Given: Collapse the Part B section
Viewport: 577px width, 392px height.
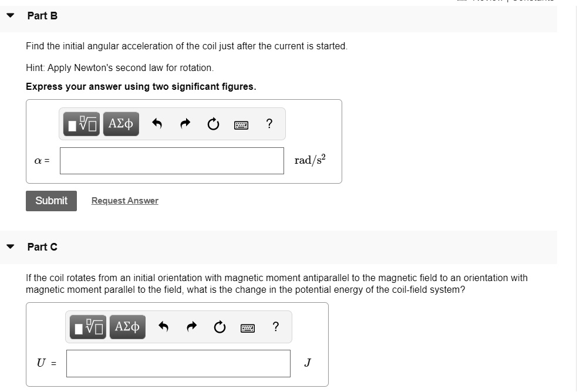Looking at the screenshot, I should 10,16.
